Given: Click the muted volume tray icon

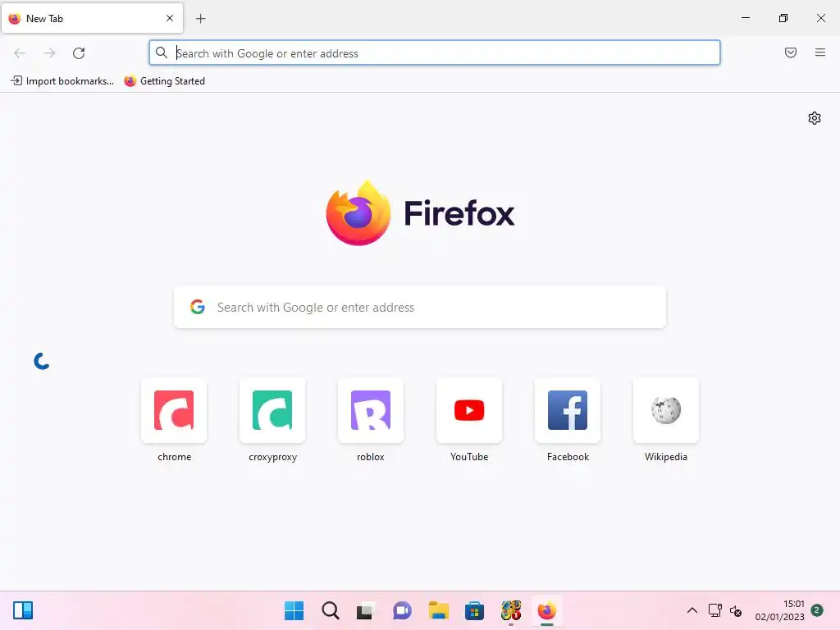Looking at the screenshot, I should pyautogui.click(x=736, y=610).
